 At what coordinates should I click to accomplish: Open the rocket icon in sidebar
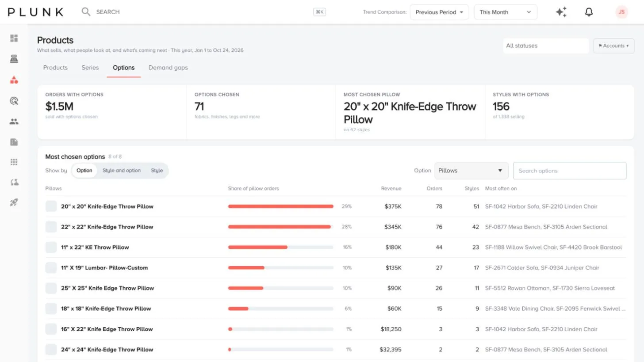[14, 202]
